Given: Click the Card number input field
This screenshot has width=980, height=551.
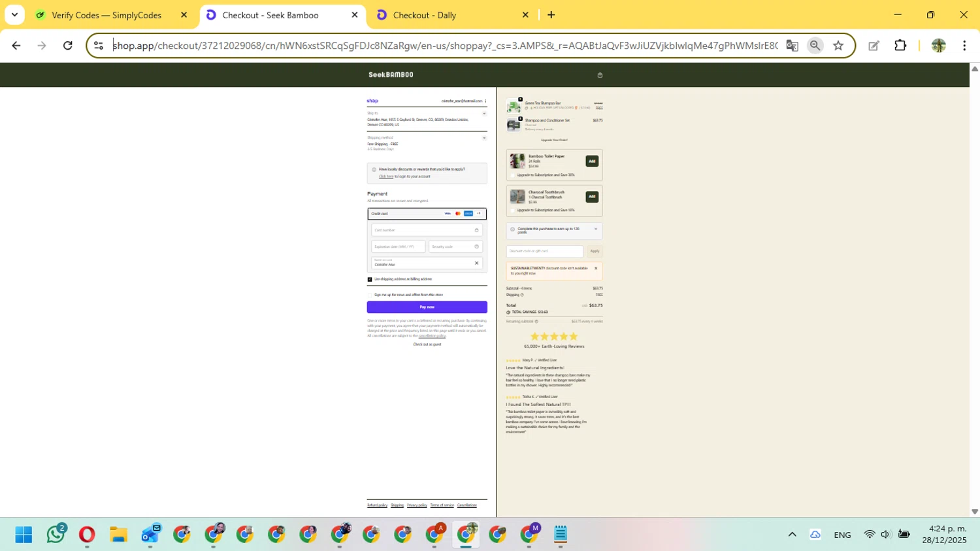Looking at the screenshot, I should click(427, 230).
